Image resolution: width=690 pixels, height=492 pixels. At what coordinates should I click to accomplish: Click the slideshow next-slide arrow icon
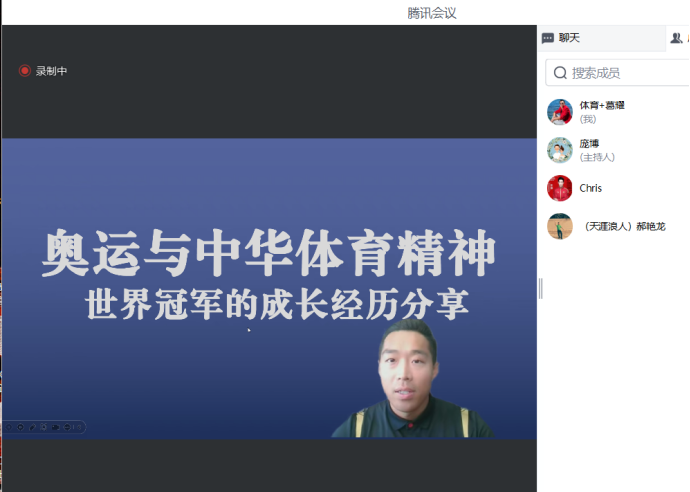[20, 427]
